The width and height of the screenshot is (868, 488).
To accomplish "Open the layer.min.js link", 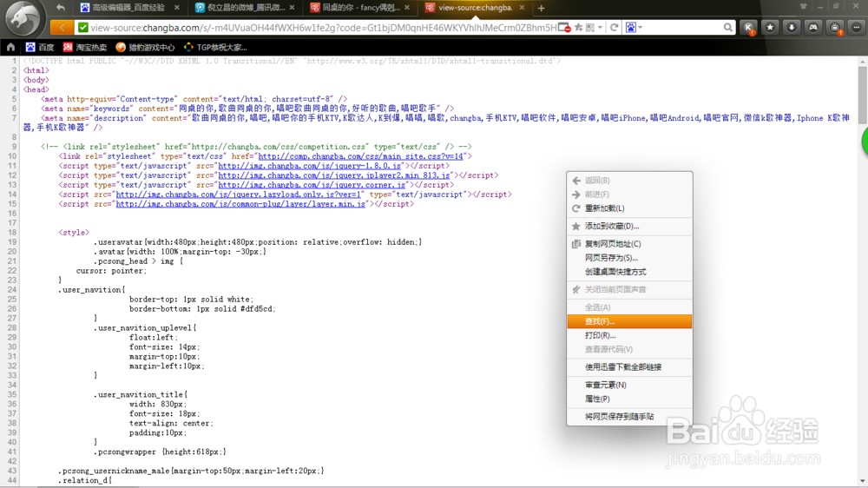I will (240, 204).
